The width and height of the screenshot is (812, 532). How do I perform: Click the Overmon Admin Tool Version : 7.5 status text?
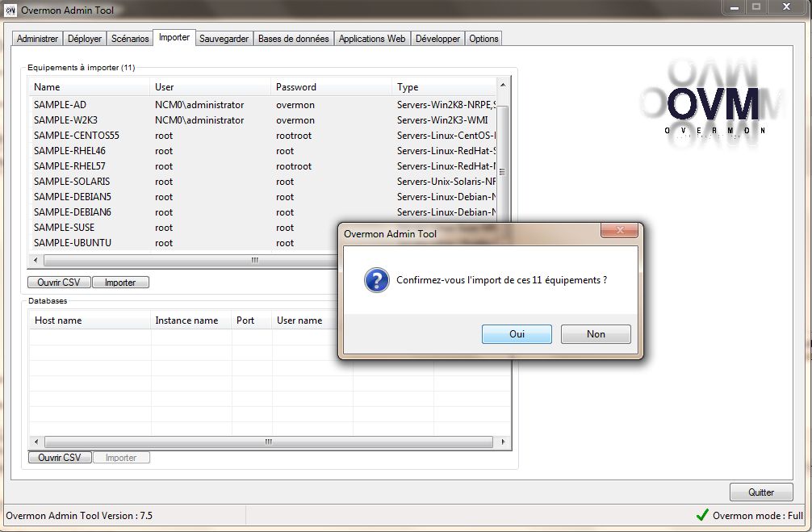click(79, 515)
